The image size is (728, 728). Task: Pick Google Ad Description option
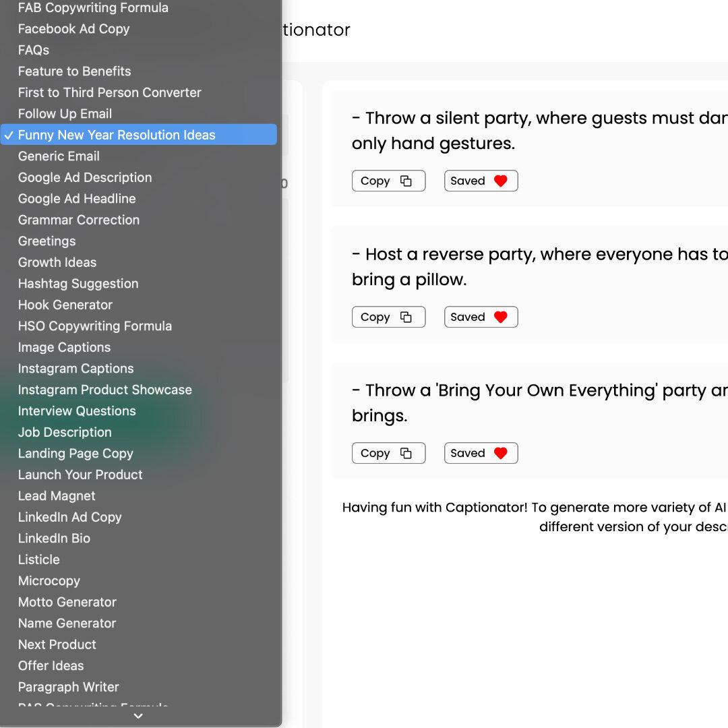coord(139,177)
